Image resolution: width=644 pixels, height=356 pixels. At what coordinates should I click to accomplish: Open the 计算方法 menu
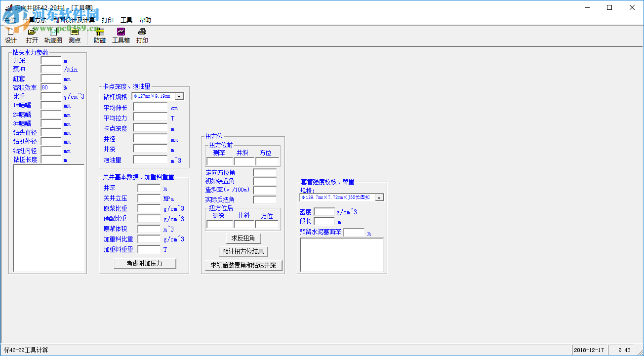(34, 20)
